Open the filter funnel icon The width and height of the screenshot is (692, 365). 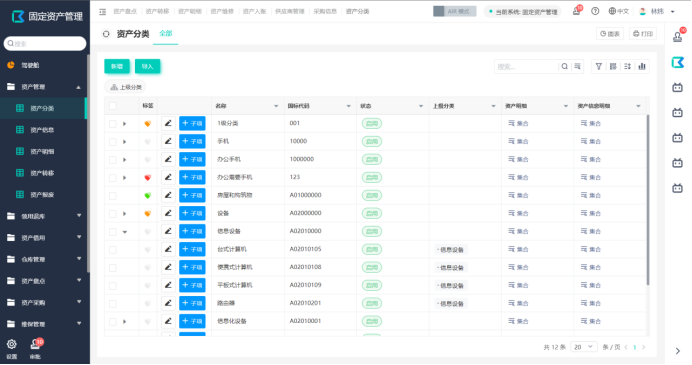click(598, 67)
